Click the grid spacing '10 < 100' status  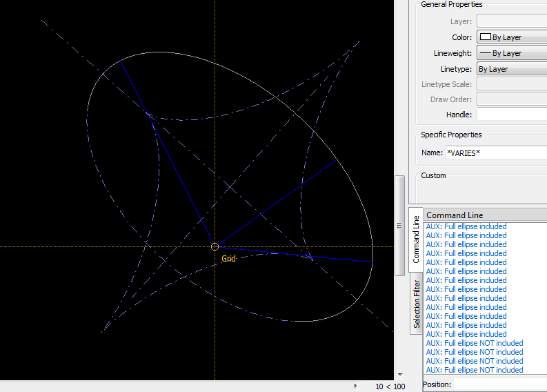pos(390,386)
